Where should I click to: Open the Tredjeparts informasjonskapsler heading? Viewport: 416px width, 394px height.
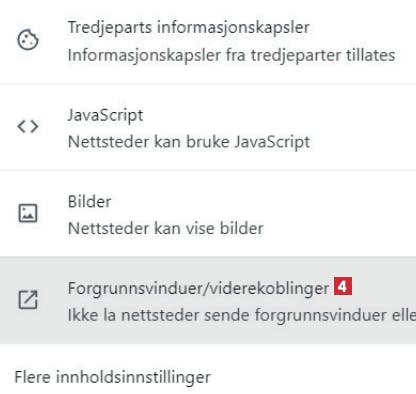(x=189, y=27)
